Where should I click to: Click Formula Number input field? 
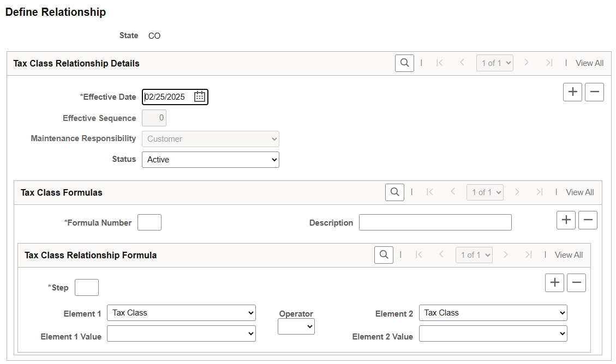tap(149, 222)
